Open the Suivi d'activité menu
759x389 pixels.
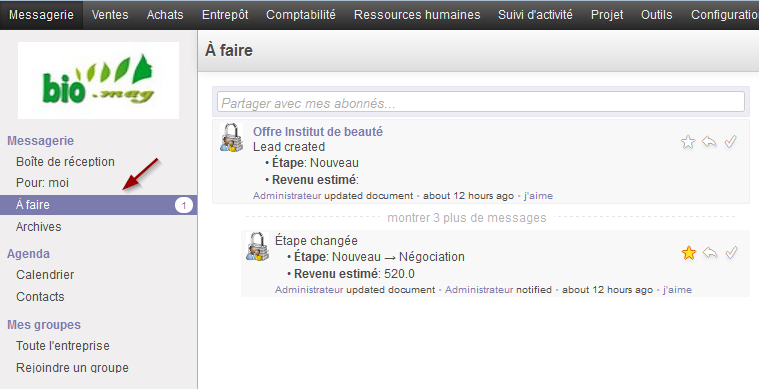click(535, 15)
